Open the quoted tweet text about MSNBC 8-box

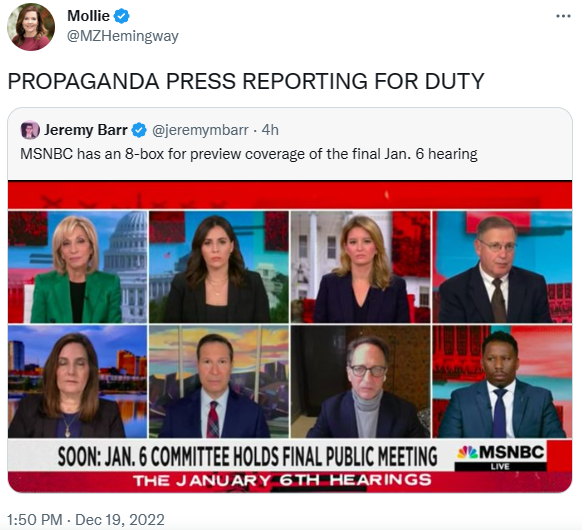point(249,154)
